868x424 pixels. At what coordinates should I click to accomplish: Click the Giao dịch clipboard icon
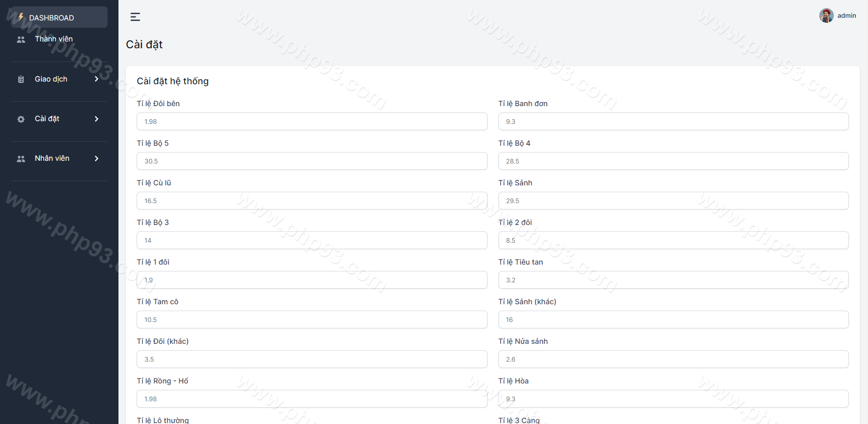[21, 79]
